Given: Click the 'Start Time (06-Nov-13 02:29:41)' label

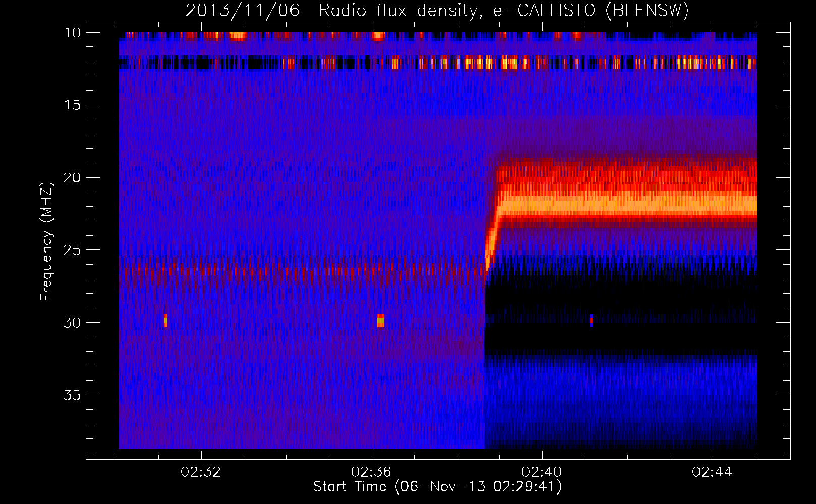Looking at the screenshot, I should [437, 487].
